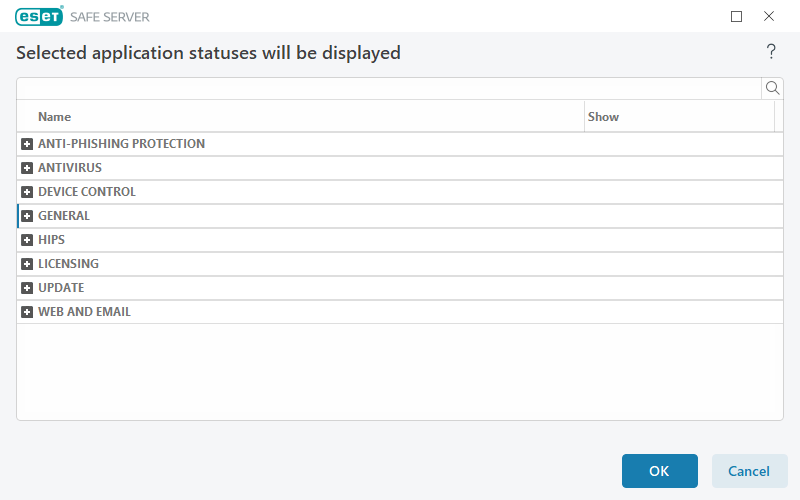This screenshot has width=800, height=500.
Task: Select the GENERAL row label
Action: (64, 216)
